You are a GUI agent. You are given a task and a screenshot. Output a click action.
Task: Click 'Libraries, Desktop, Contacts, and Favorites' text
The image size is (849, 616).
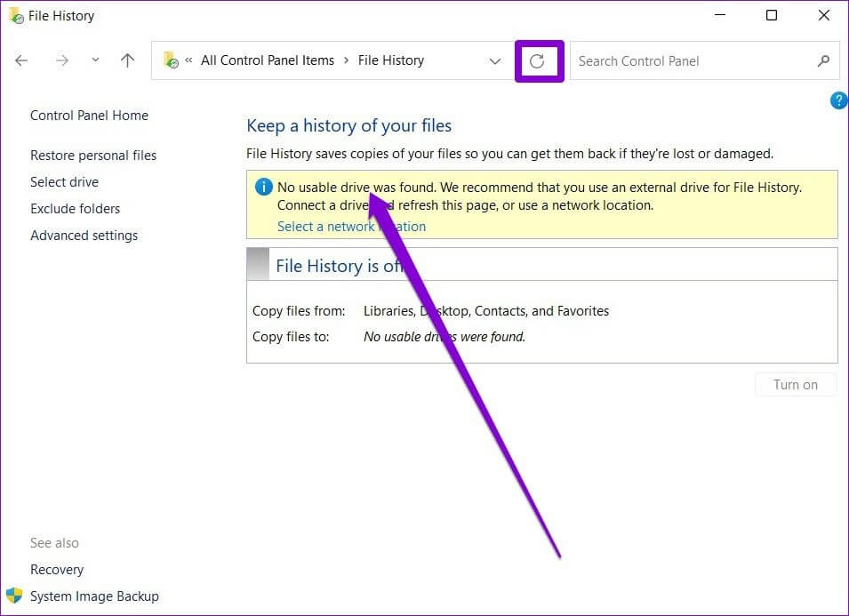coord(486,311)
